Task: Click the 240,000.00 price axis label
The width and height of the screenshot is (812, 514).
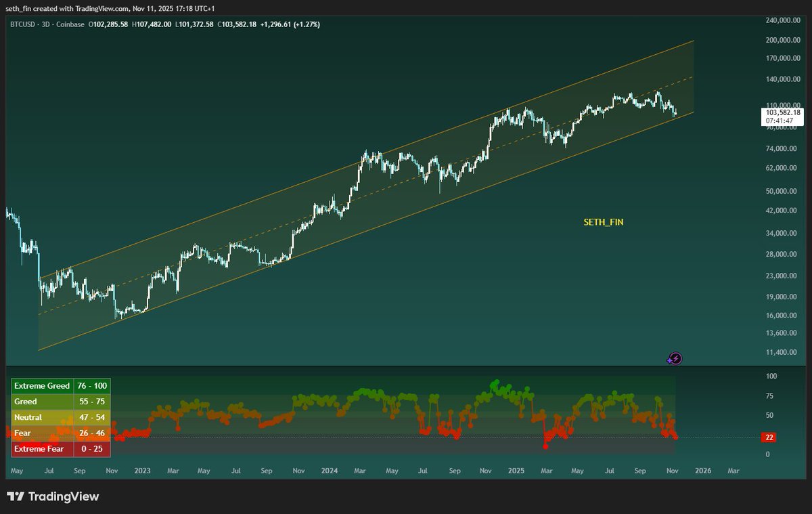Action: [782, 20]
